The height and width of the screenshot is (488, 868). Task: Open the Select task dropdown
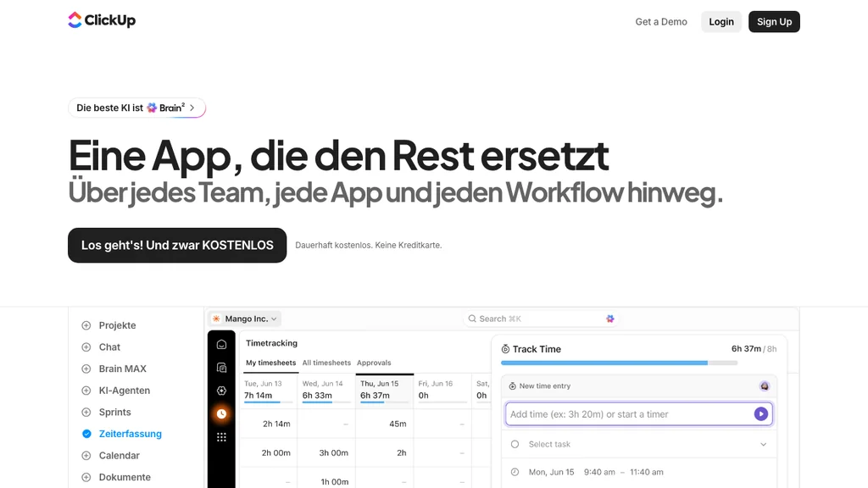pyautogui.click(x=639, y=444)
